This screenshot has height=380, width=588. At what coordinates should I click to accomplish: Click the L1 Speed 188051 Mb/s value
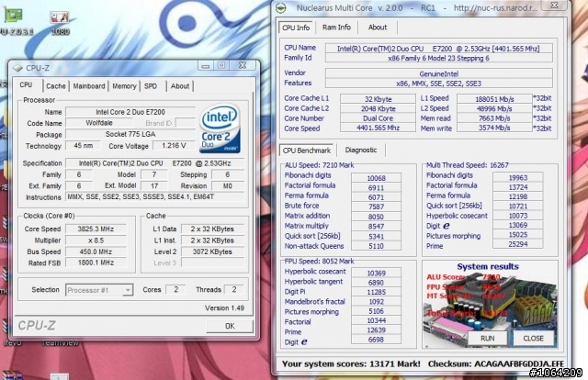tap(494, 99)
